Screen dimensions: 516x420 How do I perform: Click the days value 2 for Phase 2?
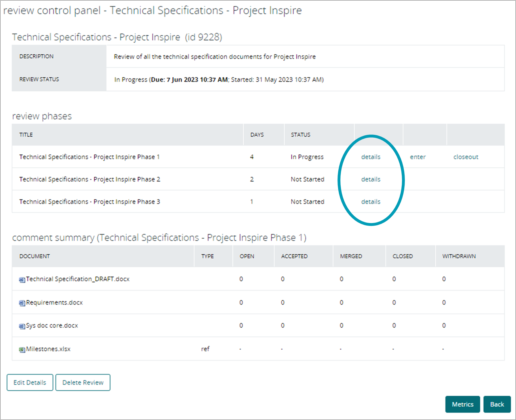pos(252,179)
